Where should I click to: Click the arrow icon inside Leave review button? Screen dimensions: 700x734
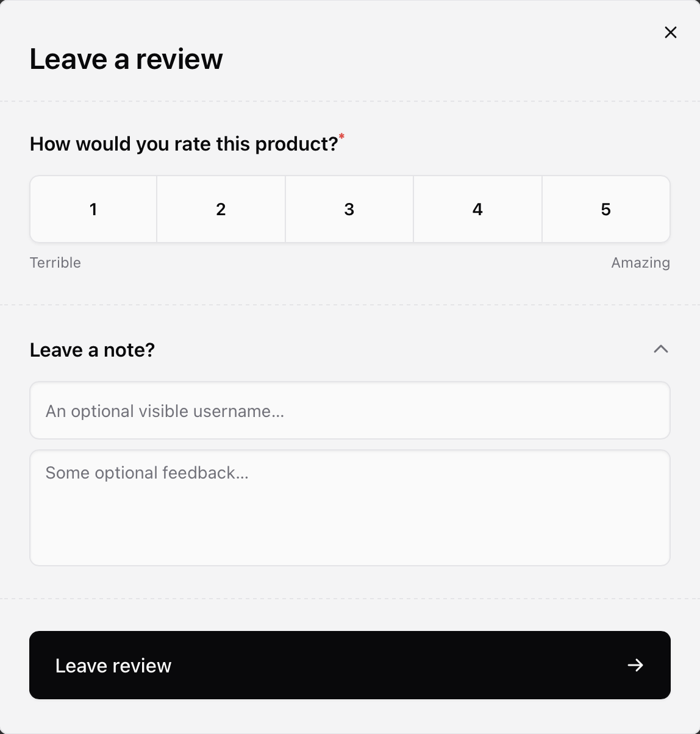coord(635,665)
